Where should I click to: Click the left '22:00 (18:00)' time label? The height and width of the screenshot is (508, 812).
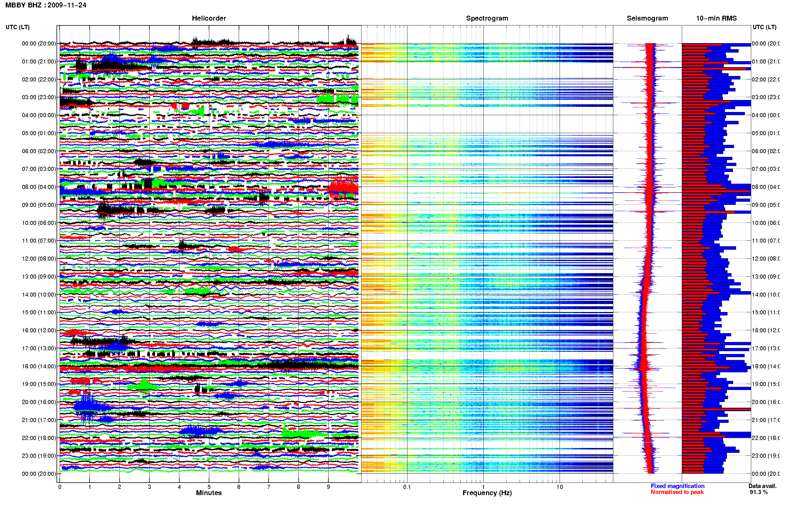39,438
